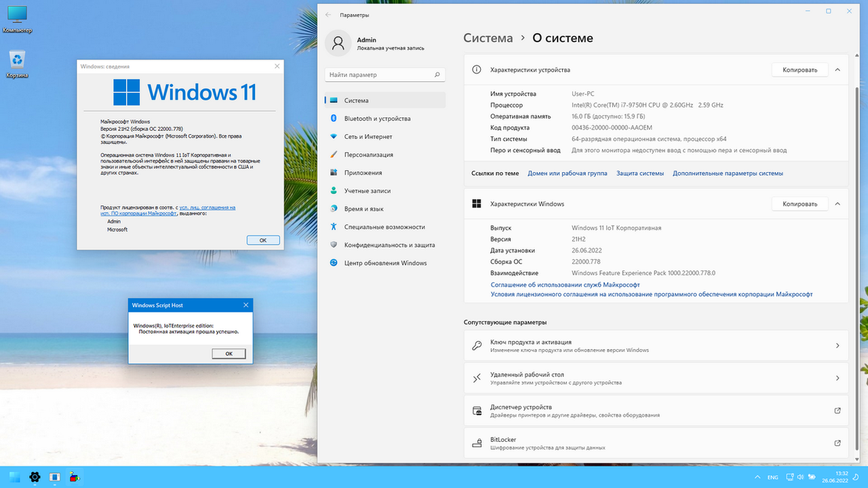Viewport: 868px width, 488px height.
Task: Open Учетные записи section
Action: point(385,190)
